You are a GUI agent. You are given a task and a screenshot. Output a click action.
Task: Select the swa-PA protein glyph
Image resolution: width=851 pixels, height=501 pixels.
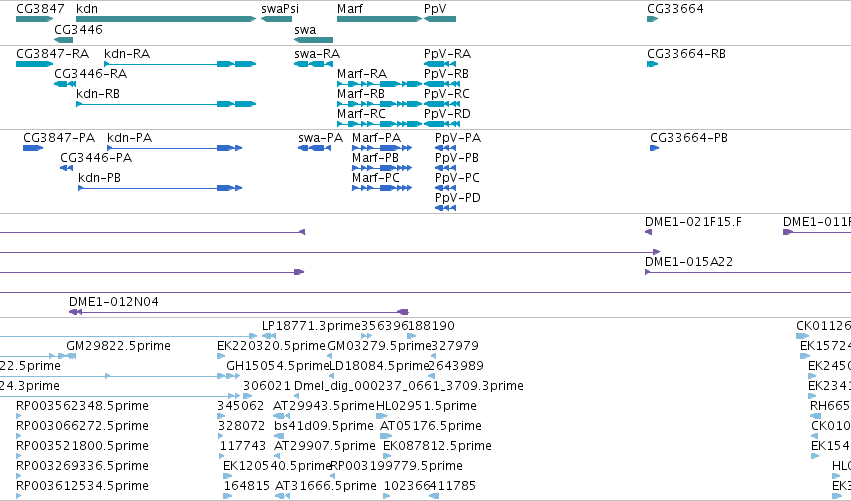(x=314, y=148)
